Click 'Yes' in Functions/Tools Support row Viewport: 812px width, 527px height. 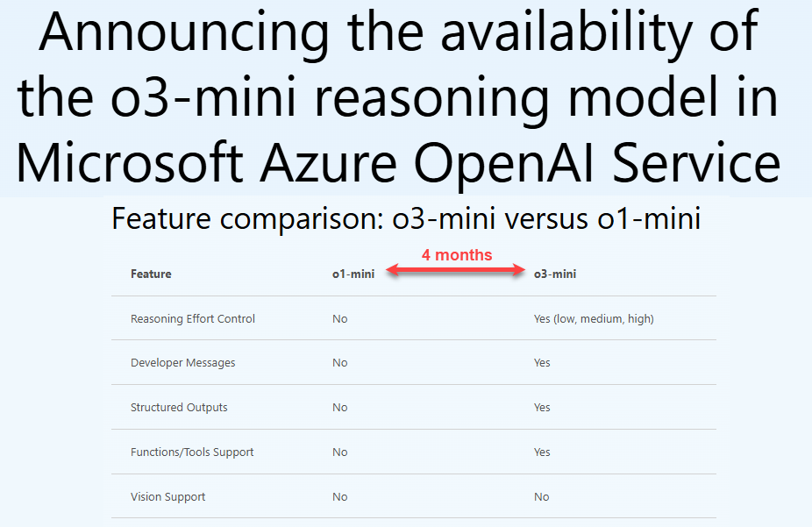(542, 452)
